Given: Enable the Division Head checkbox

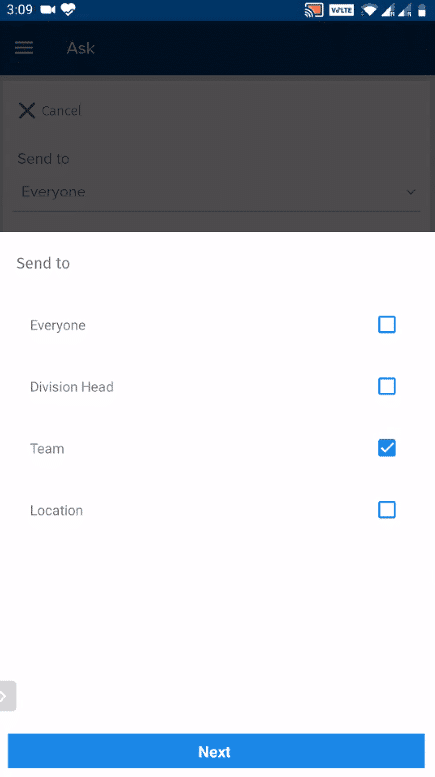Looking at the screenshot, I should click(386, 386).
